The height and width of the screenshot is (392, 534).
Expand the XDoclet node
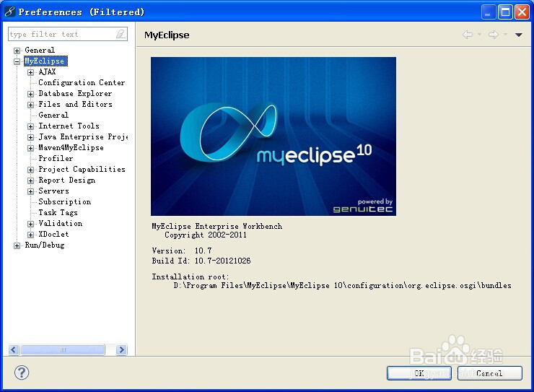[x=30, y=235]
